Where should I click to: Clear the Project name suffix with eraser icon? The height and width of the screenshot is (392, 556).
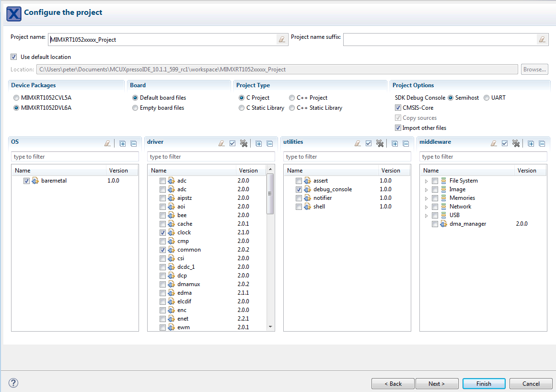click(542, 39)
